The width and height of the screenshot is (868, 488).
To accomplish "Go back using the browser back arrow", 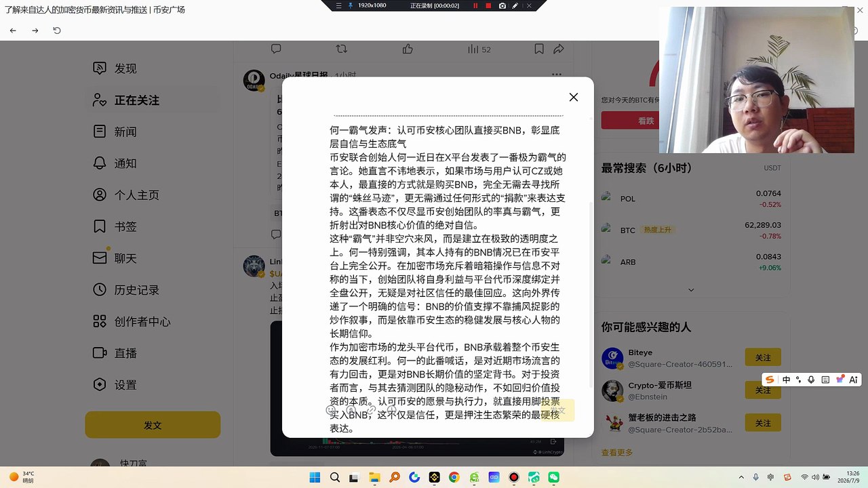I will point(13,30).
